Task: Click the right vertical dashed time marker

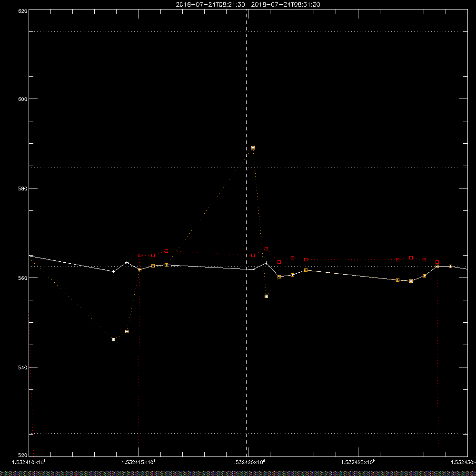Action: click(273, 232)
